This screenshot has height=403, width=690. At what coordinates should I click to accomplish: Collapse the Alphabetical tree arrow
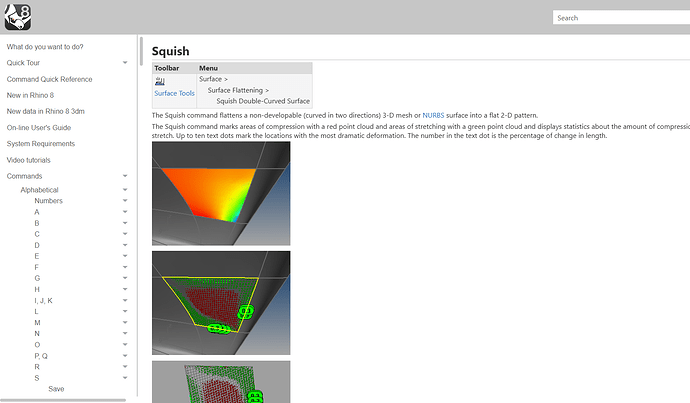(125, 190)
